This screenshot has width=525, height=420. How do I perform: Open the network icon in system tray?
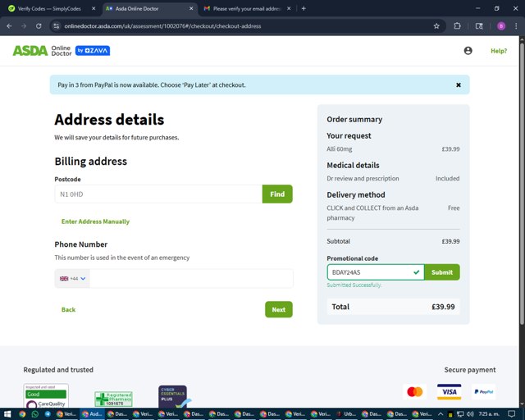(460, 414)
